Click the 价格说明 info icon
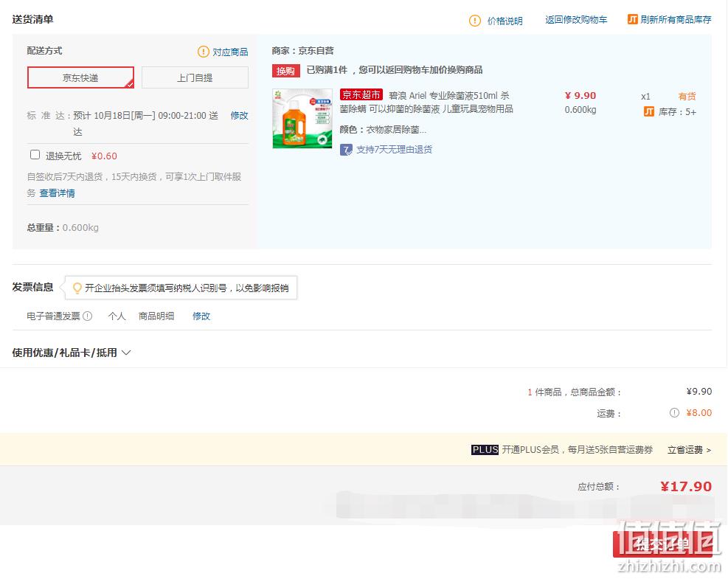This screenshot has width=728, height=579. click(x=475, y=21)
